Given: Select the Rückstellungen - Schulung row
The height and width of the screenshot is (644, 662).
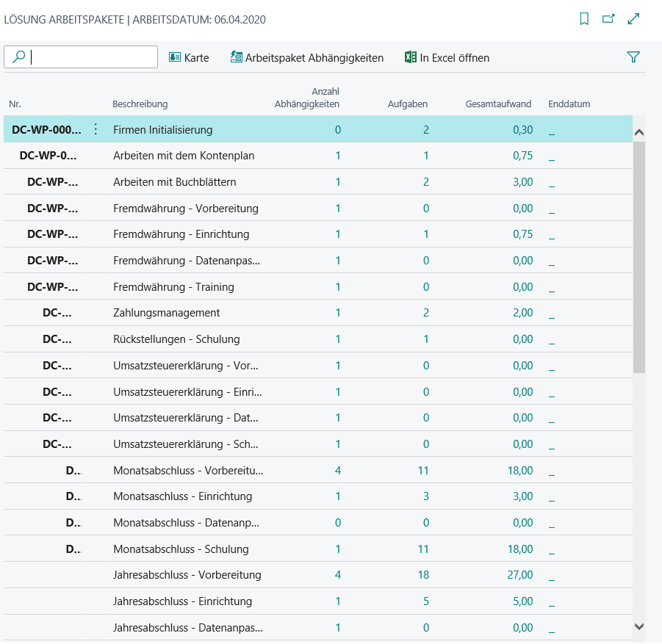Looking at the screenshot, I should 176,339.
